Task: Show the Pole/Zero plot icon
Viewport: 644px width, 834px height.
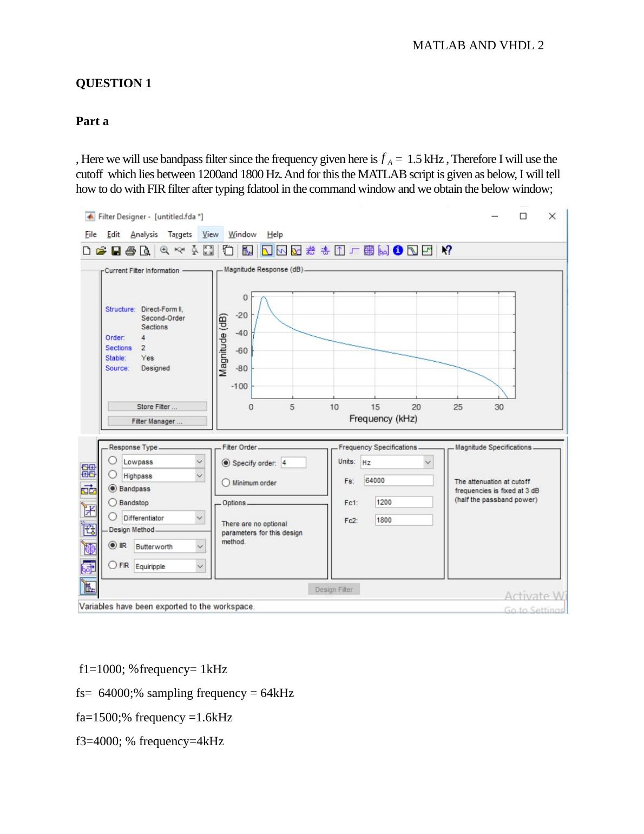Action: click(x=369, y=251)
